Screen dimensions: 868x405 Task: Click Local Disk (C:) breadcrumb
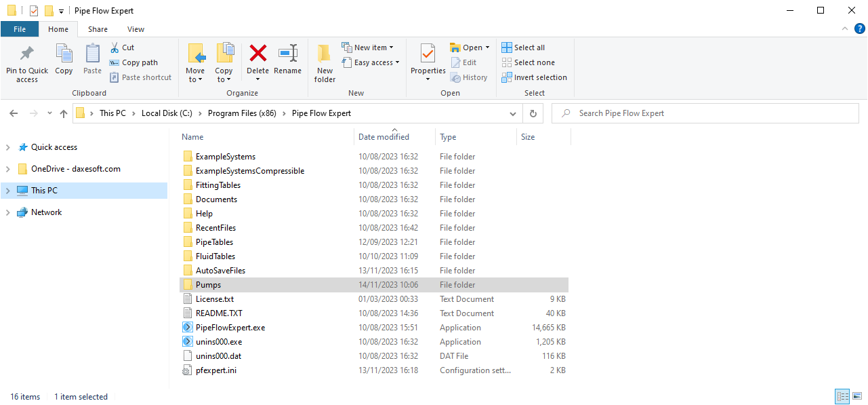(x=167, y=113)
